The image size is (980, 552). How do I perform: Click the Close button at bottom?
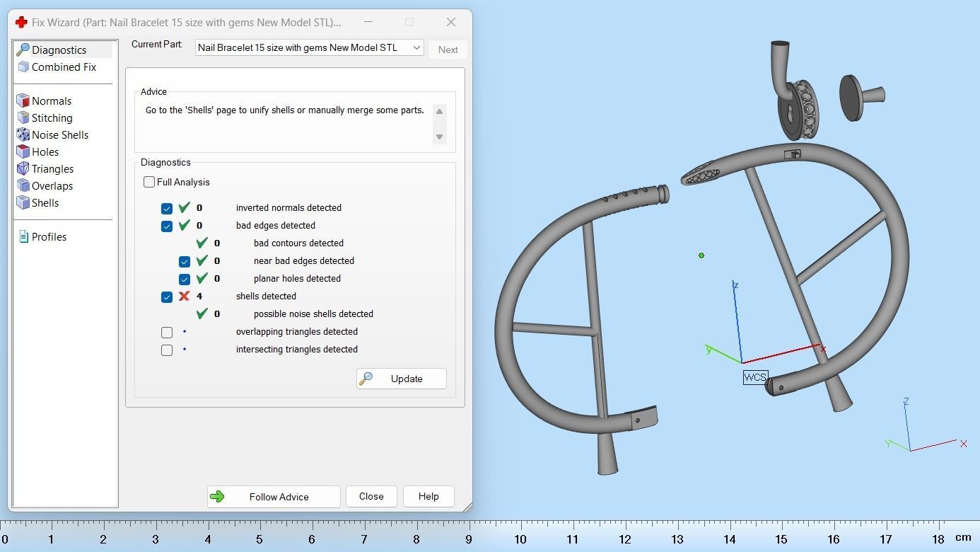click(371, 497)
